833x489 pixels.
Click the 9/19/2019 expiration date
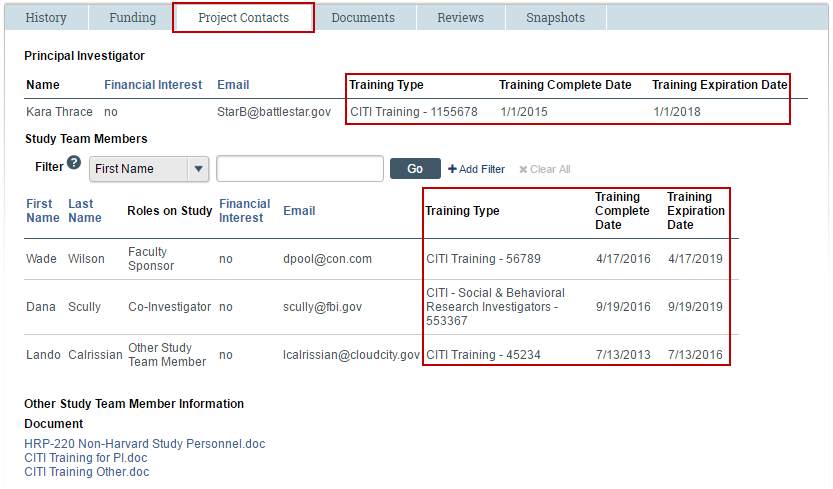click(x=695, y=307)
